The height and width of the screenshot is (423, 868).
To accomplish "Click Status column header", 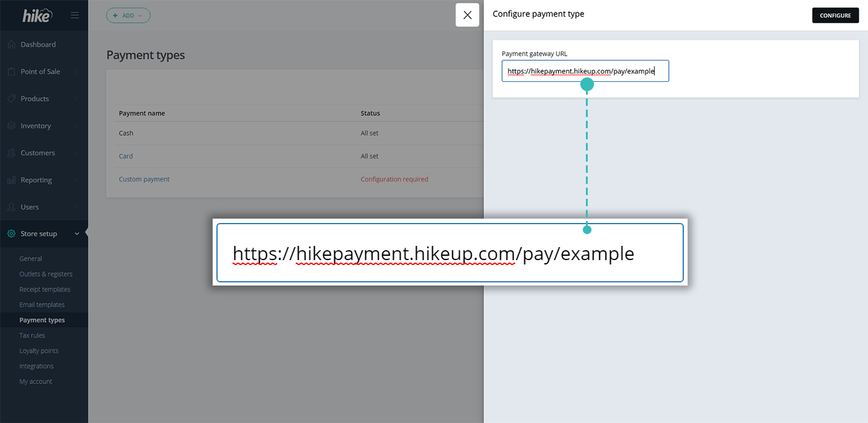I will (370, 113).
